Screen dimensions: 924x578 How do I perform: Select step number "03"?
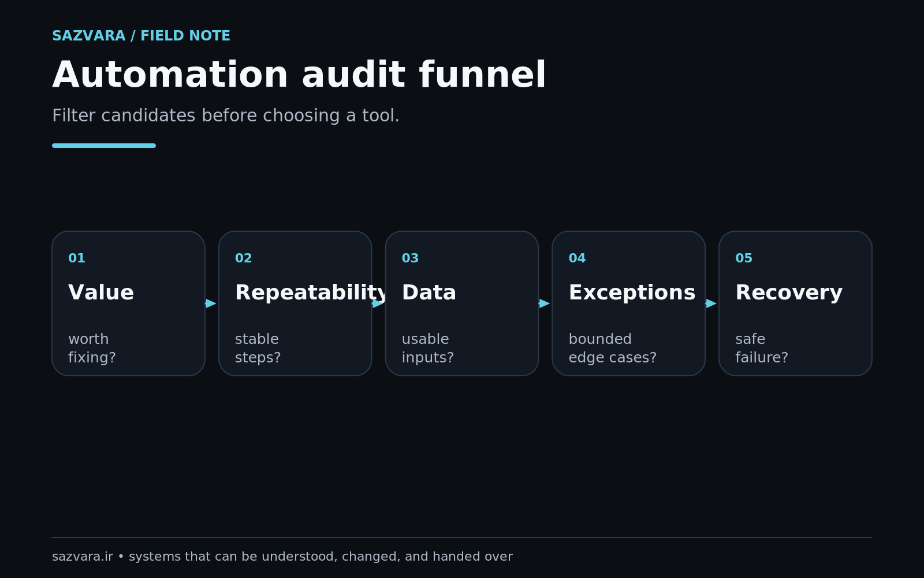[410, 258]
